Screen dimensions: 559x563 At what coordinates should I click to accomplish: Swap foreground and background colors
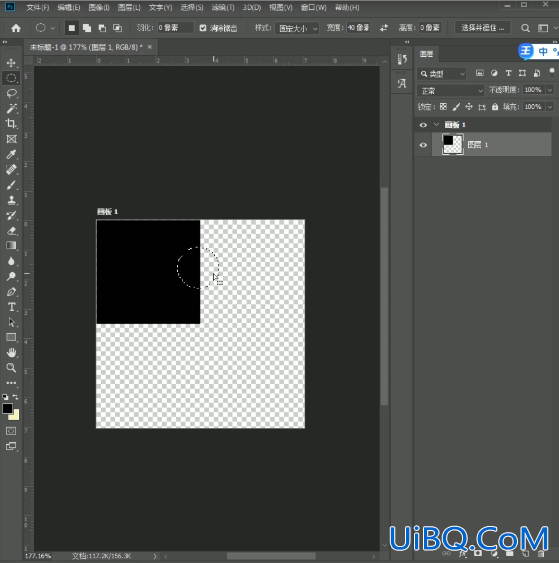click(x=15, y=397)
